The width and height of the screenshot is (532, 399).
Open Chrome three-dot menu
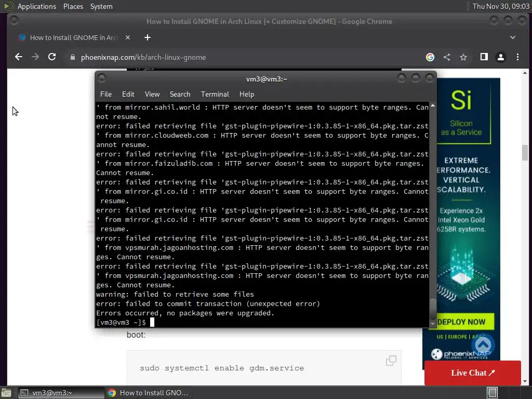[x=518, y=57]
